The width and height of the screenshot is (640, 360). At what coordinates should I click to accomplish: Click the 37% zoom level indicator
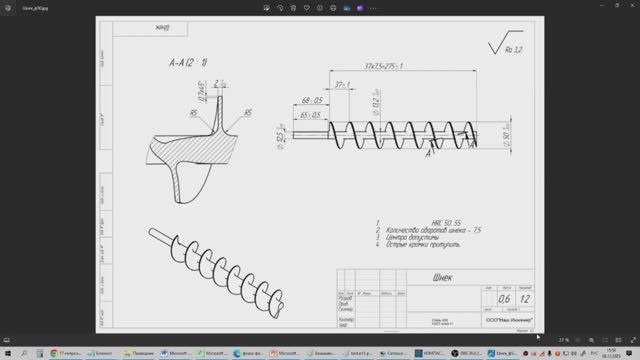(564, 340)
